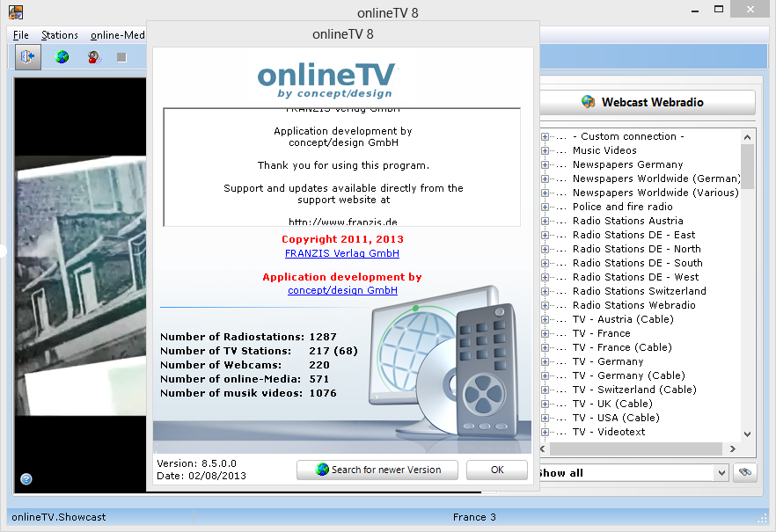Open the File menu
Screen dimensions: 776x532
tap(21, 35)
